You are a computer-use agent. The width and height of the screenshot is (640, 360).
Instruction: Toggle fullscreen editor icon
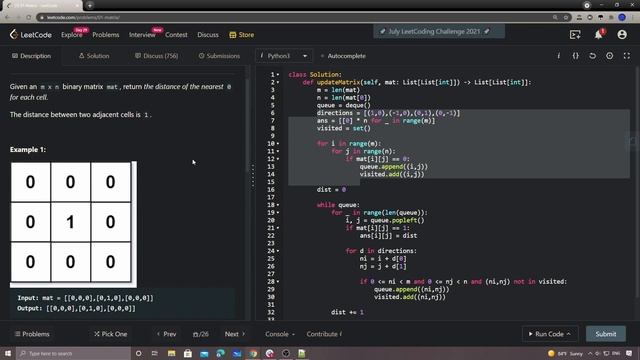(627, 56)
